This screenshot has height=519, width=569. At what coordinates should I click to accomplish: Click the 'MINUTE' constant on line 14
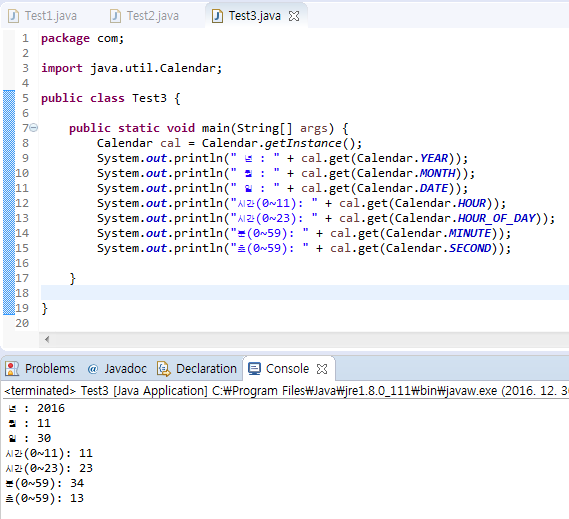tap(470, 233)
